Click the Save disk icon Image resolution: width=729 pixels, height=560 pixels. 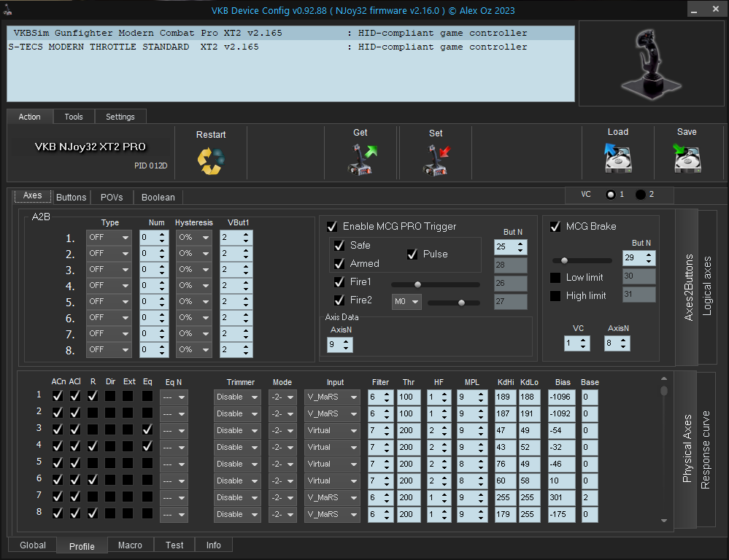click(687, 158)
